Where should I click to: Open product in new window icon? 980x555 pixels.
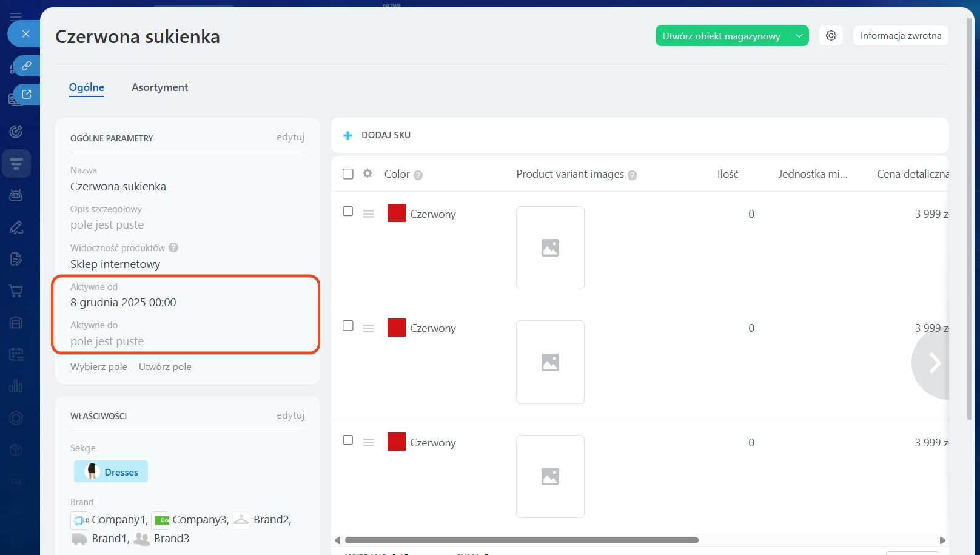pos(27,94)
